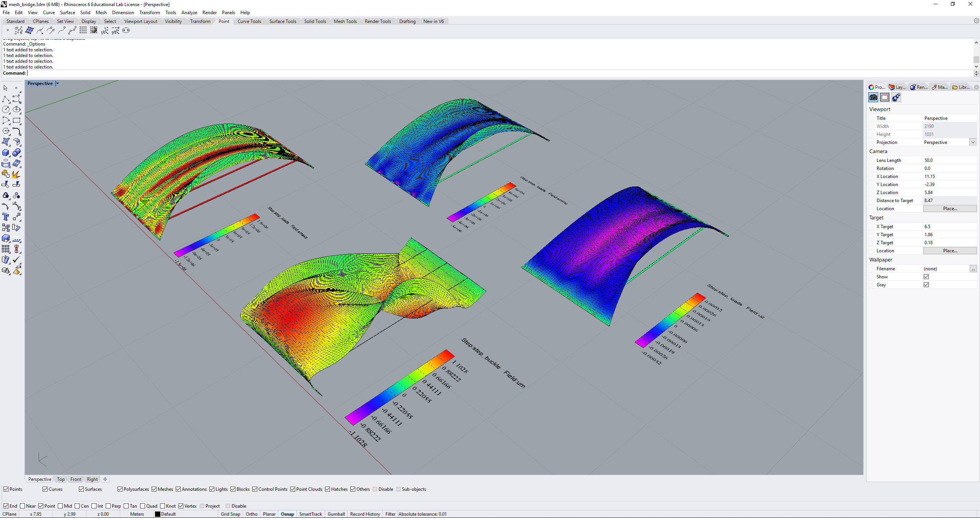Open the Perspective viewport title menu
This screenshot has height=518, width=980.
pyautogui.click(x=57, y=83)
